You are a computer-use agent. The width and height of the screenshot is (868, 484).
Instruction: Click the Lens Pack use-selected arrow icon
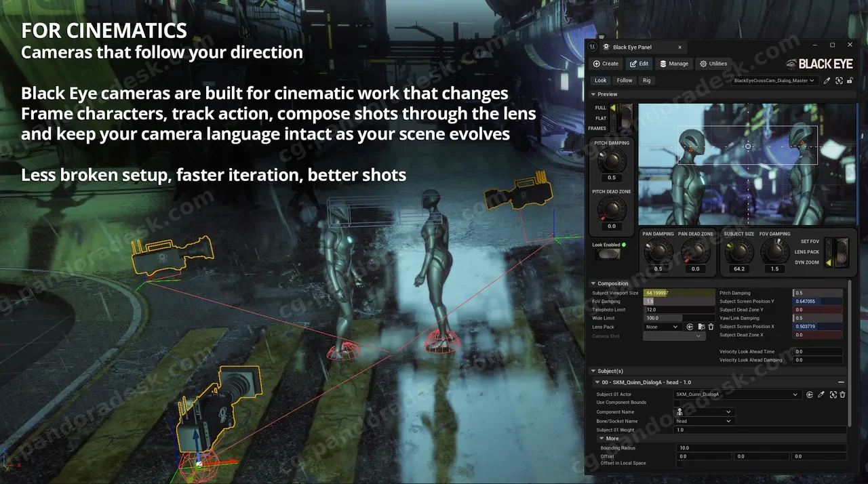coord(690,327)
